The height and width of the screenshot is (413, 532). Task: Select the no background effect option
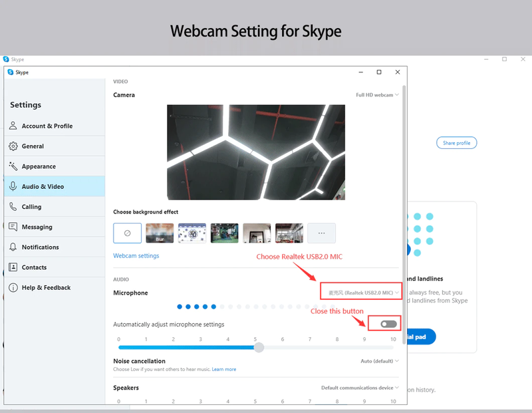128,233
